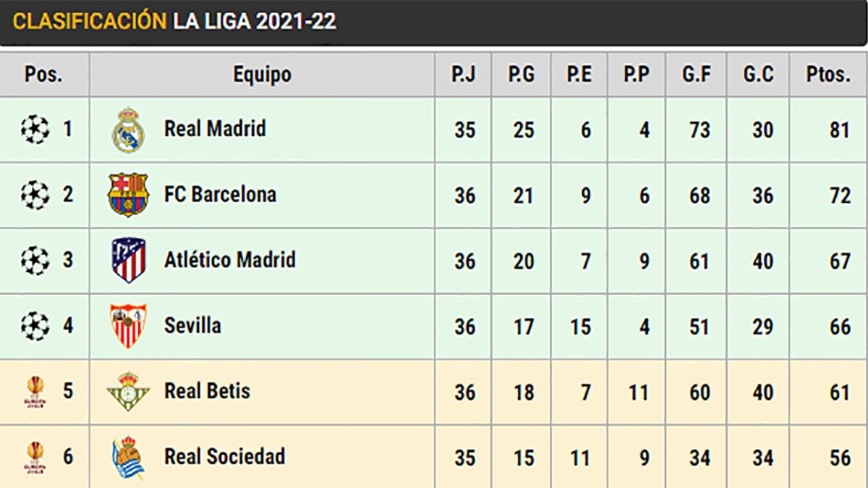Click Europa League icon beside position 5
Screen dimensions: 868x488
[35, 391]
